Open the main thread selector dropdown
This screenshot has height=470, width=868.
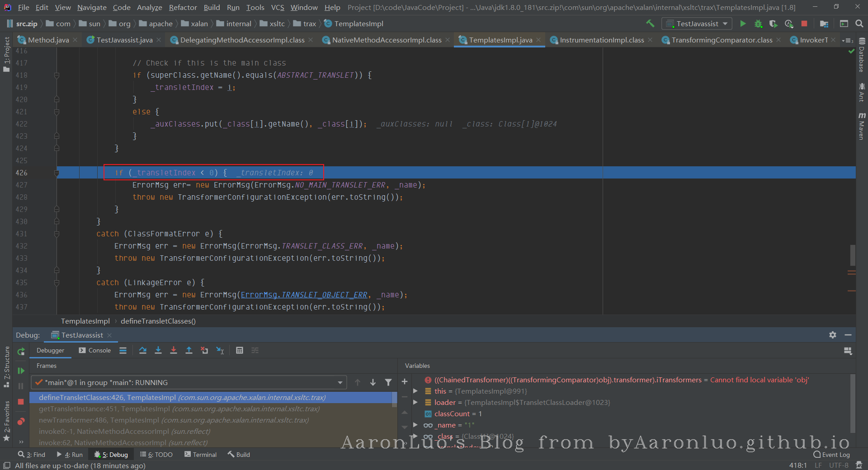click(340, 382)
